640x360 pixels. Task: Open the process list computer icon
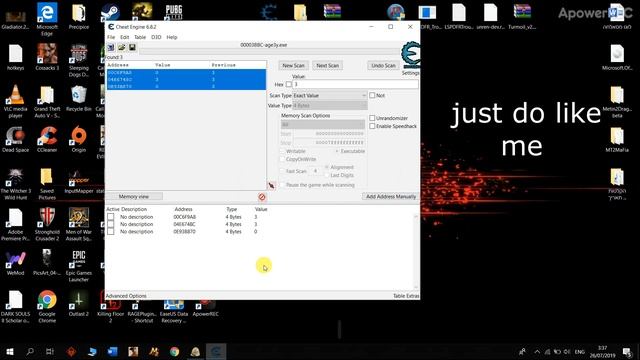click(111, 48)
